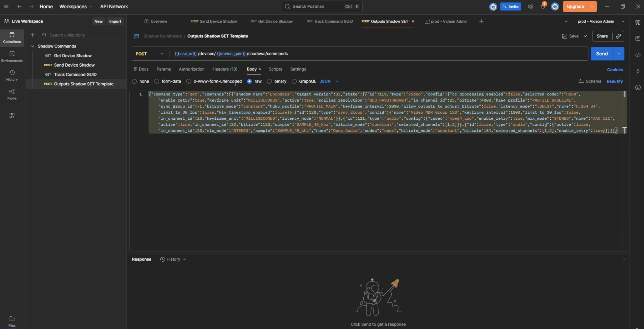Open prod - Videon Admin environment selector
Viewport: 644px width, 329px height.
point(601,21)
